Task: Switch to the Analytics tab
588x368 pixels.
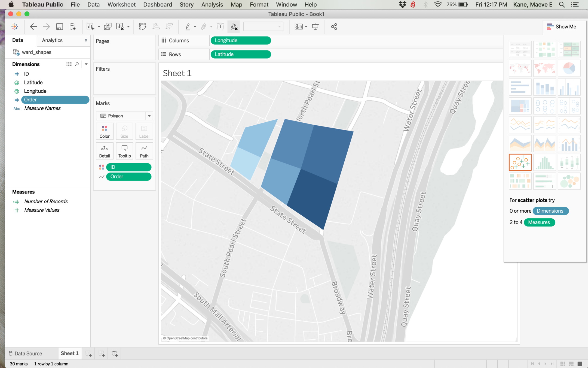Action: tap(52, 40)
